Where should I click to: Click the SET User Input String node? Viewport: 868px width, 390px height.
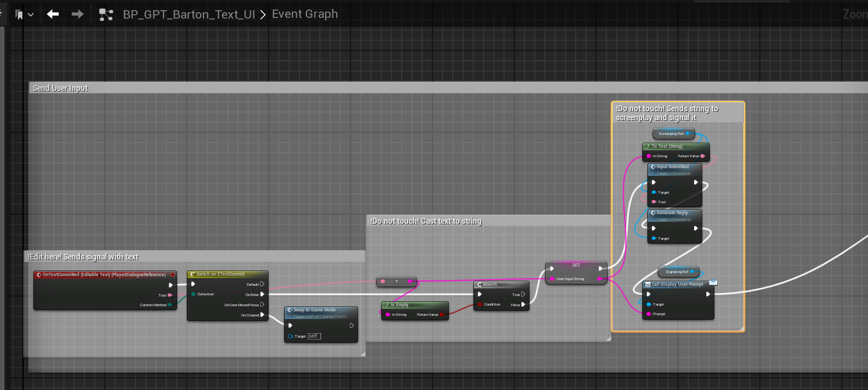coord(576,265)
